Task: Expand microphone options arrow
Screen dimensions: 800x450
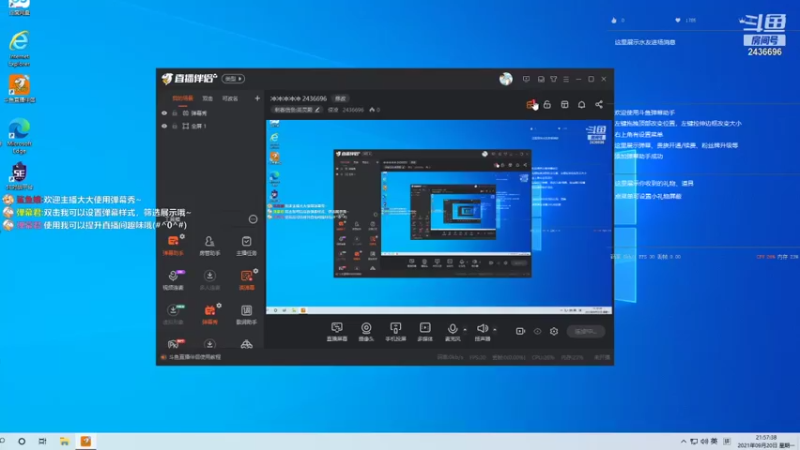Action: point(465,330)
